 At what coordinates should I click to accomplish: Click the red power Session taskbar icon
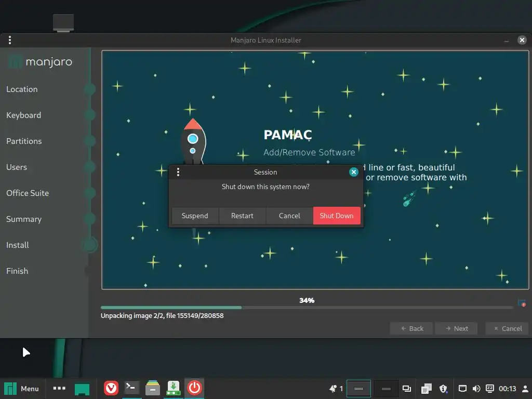tap(194, 388)
